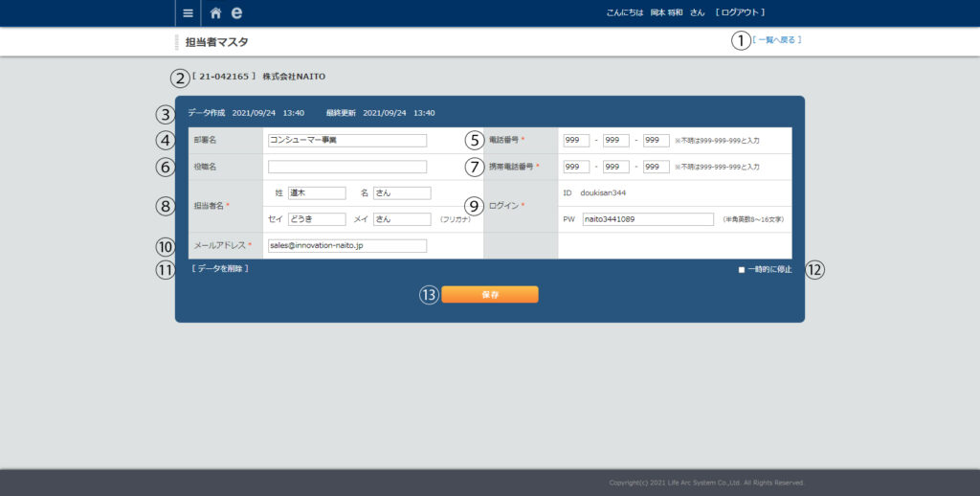Click the empty 役職名 input field
This screenshot has height=496, width=980.
click(346, 167)
